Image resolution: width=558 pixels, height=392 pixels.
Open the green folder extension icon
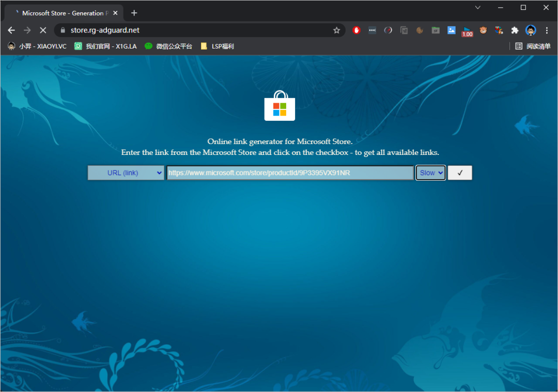(x=436, y=30)
